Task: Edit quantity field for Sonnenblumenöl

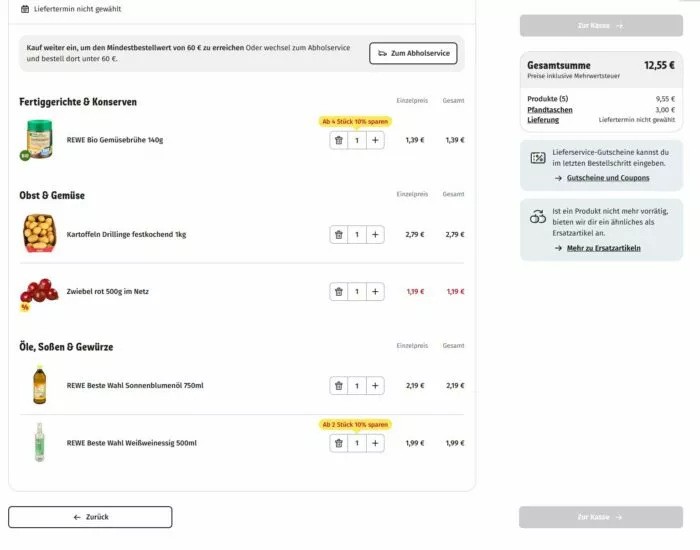Action: (357, 386)
